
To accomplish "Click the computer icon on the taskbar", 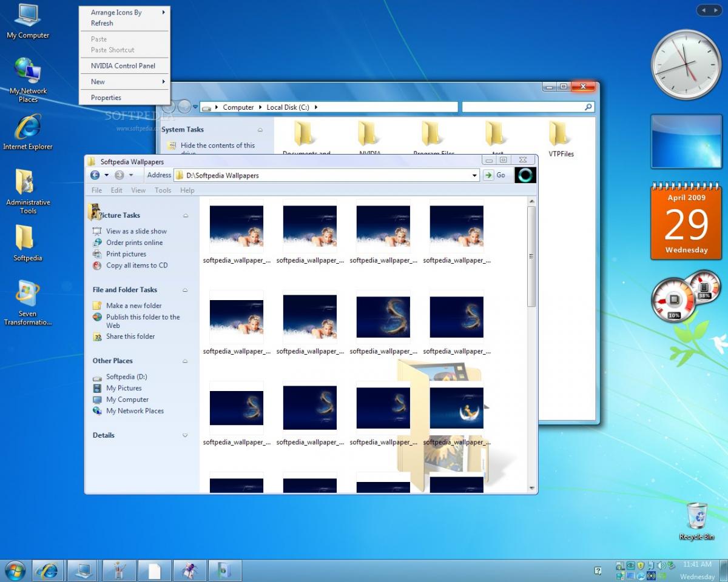I will 83,570.
